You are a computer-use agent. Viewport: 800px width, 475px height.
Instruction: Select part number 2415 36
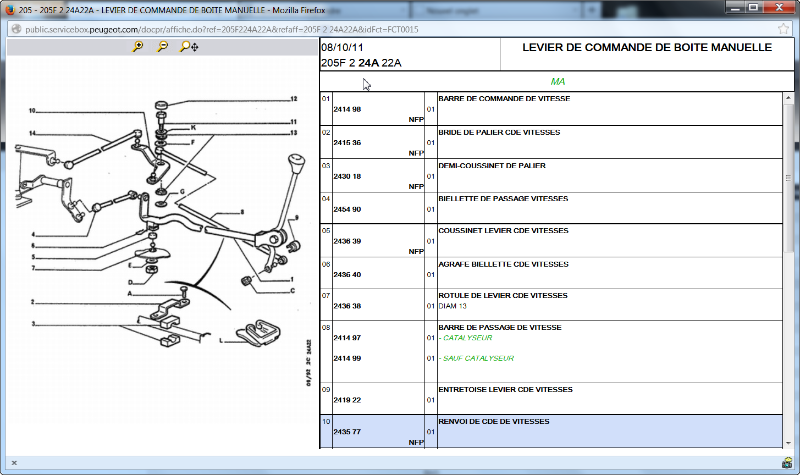pos(347,142)
